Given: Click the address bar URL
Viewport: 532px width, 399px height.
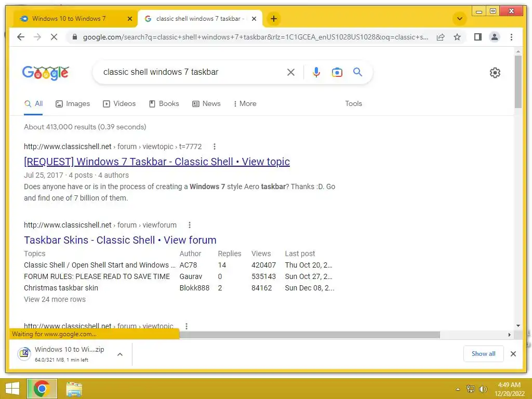Looking at the screenshot, I should (x=256, y=37).
